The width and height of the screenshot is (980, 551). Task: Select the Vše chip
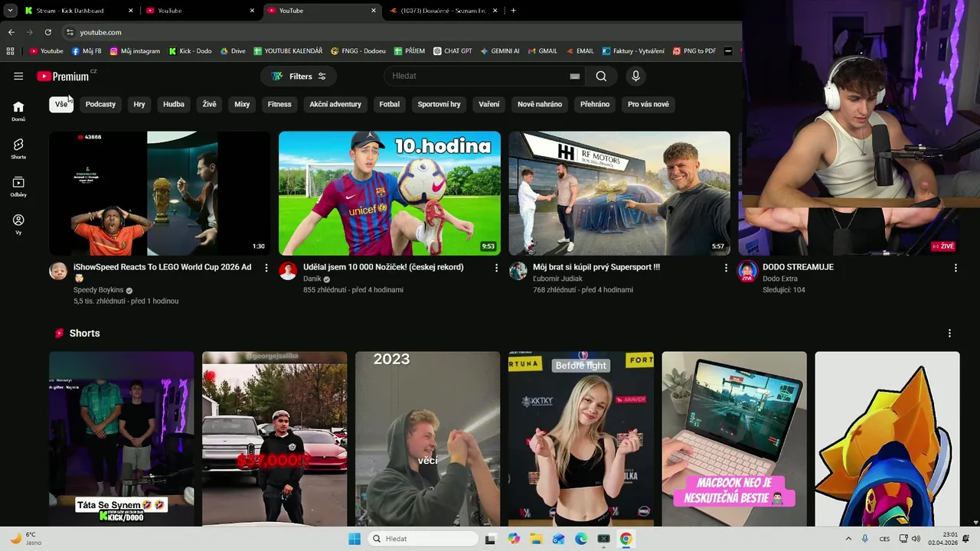tap(61, 104)
